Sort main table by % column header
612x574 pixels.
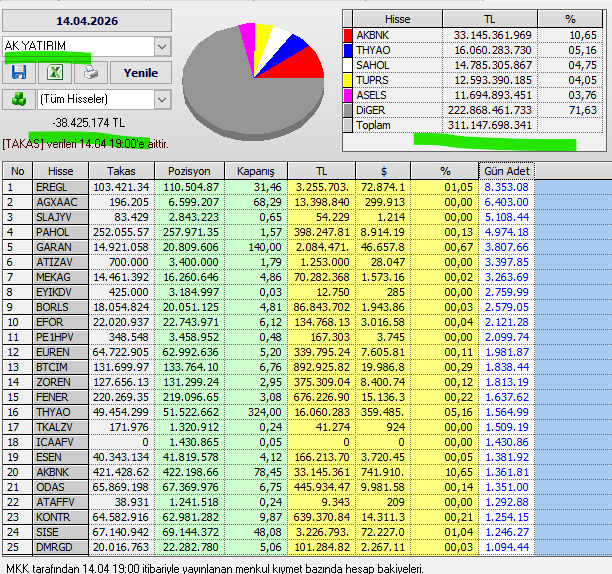tap(445, 171)
